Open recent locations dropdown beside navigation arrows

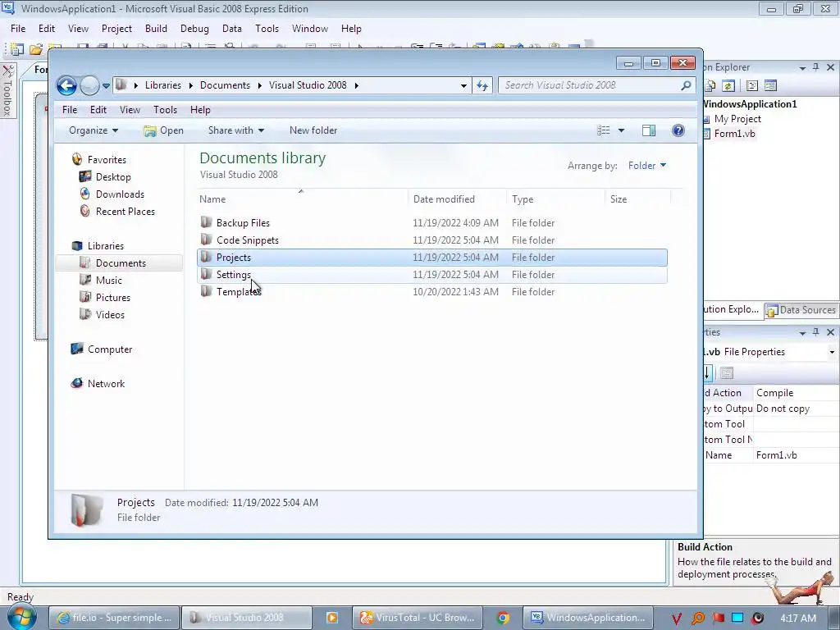[106, 85]
